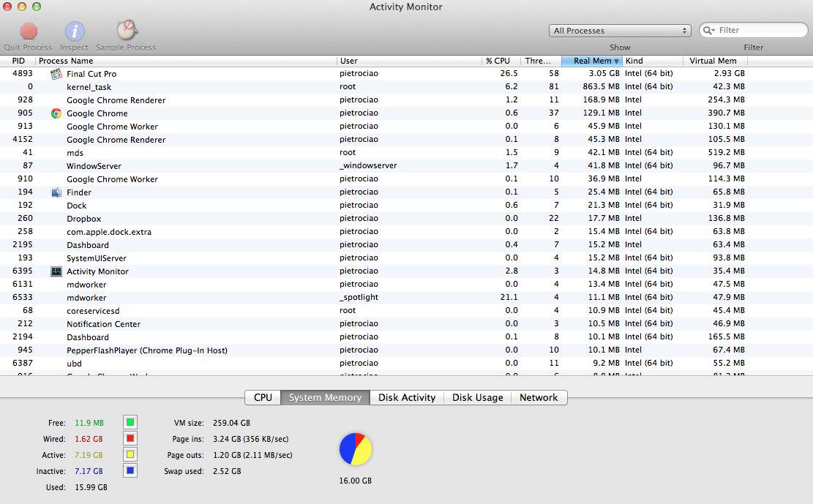813x504 pixels.
Task: Click the 259.04 GB VM size value
Action: pos(232,423)
